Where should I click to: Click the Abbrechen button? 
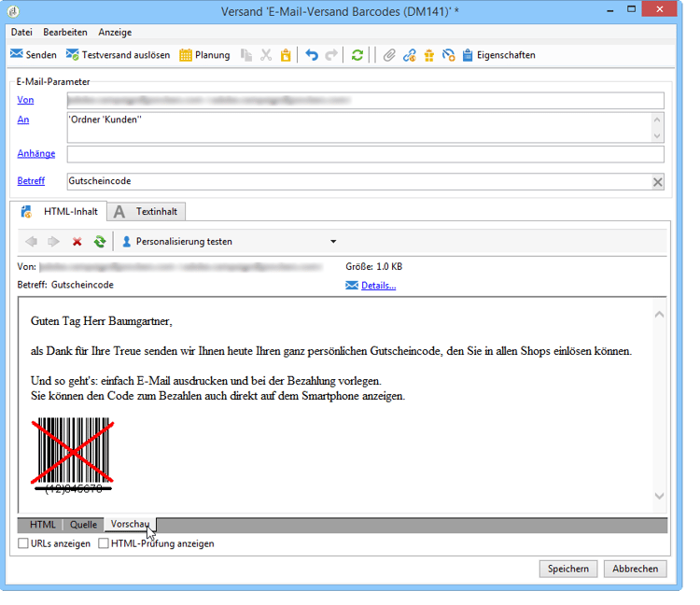pos(635,569)
